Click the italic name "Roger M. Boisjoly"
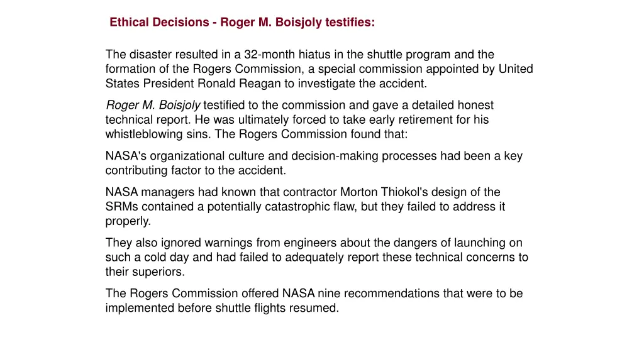The height and width of the screenshot is (362, 644). click(153, 105)
